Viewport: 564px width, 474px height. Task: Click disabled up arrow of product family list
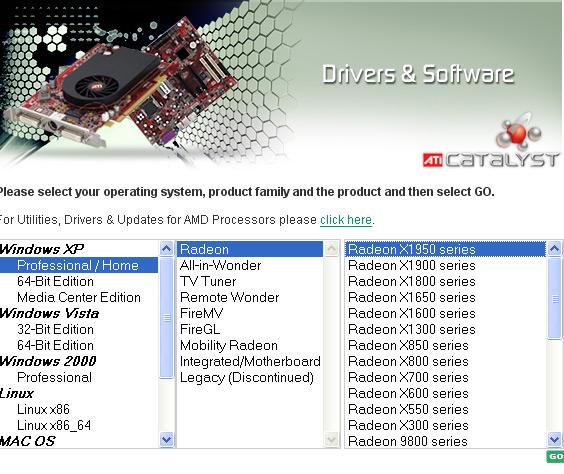(331, 249)
